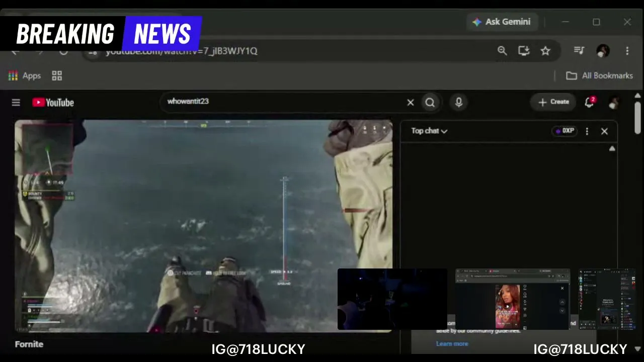Click the zoom magnifier icon in the address bar

point(502,50)
